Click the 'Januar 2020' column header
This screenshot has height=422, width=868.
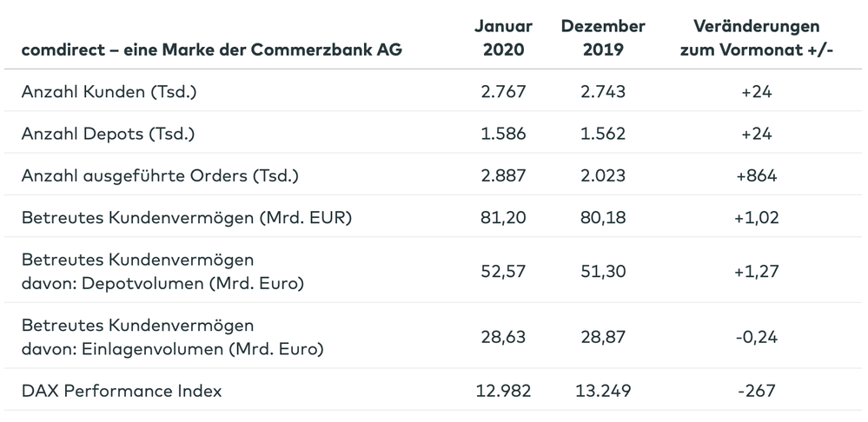tap(504, 38)
